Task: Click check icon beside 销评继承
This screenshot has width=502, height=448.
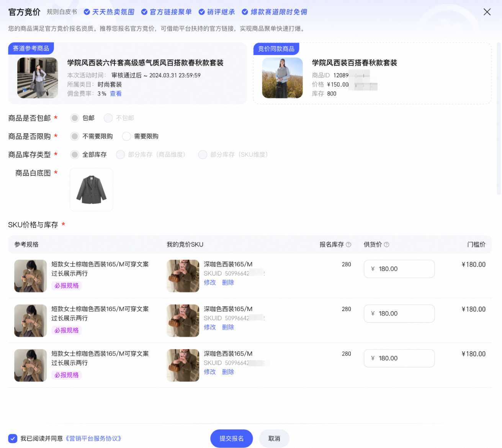Action: [x=202, y=12]
